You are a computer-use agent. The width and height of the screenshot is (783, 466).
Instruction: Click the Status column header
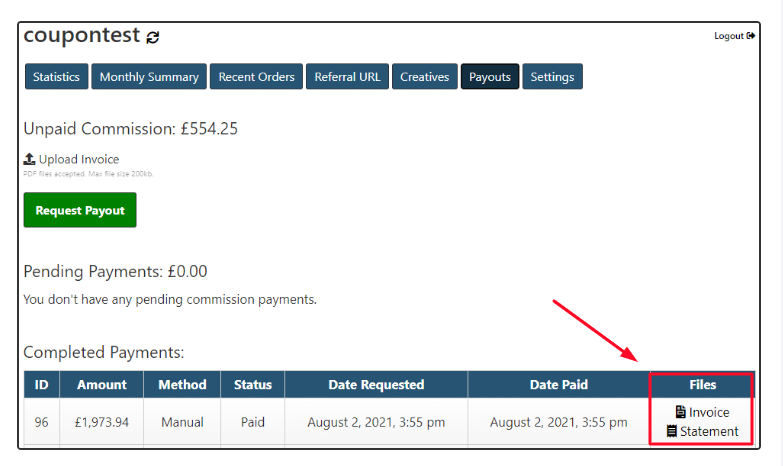point(253,385)
